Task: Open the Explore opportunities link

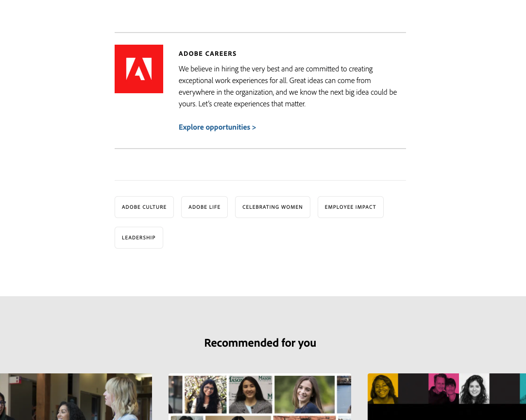Action: 217,127
